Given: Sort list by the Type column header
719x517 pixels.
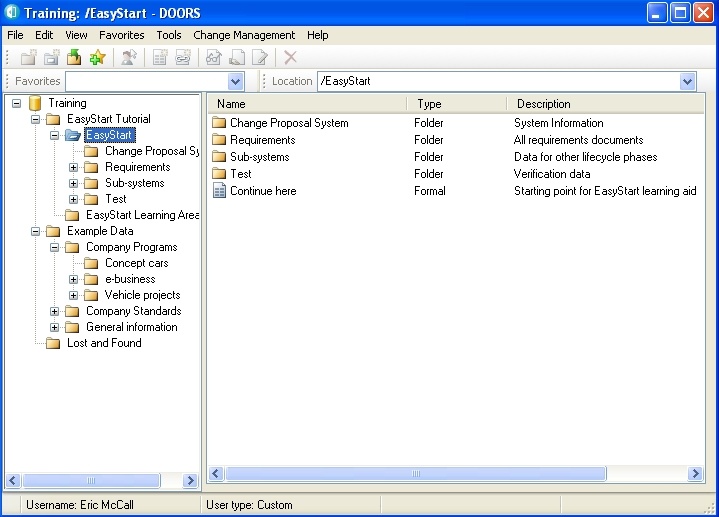Looking at the screenshot, I should [457, 104].
